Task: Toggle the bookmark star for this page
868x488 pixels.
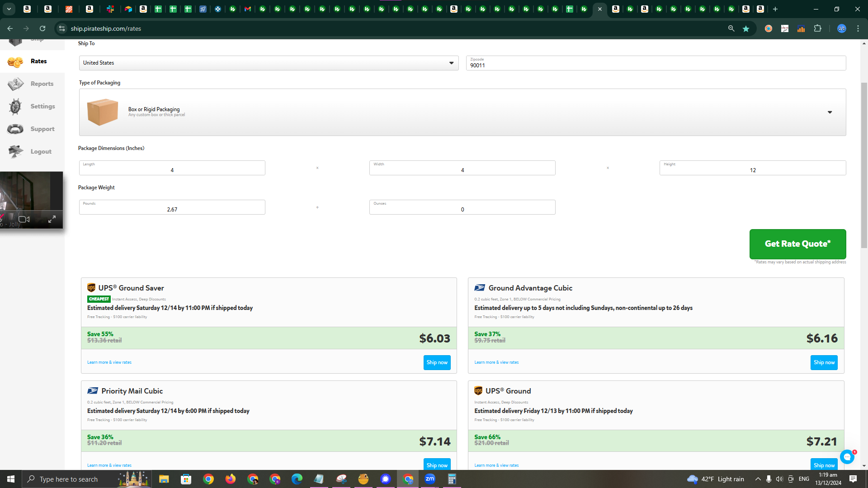Action: pos(746,28)
